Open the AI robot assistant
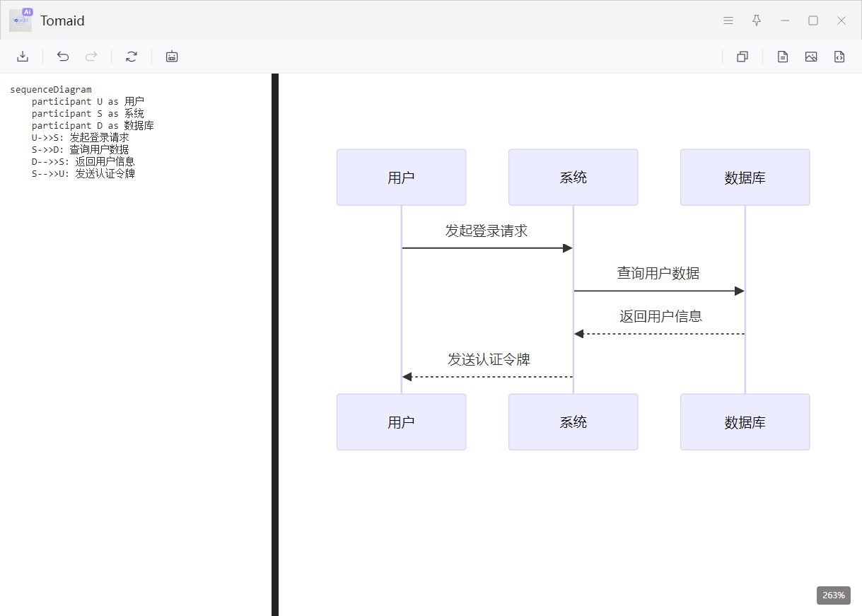The image size is (862, 616). [172, 57]
